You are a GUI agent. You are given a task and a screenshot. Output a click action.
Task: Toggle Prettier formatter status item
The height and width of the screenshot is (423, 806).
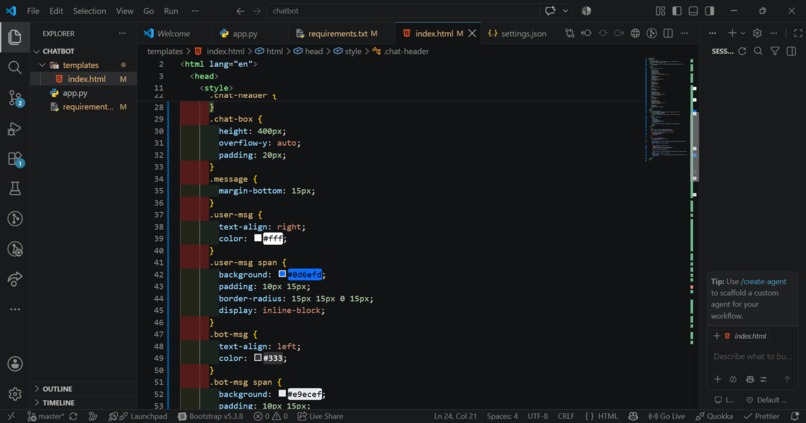click(x=762, y=416)
